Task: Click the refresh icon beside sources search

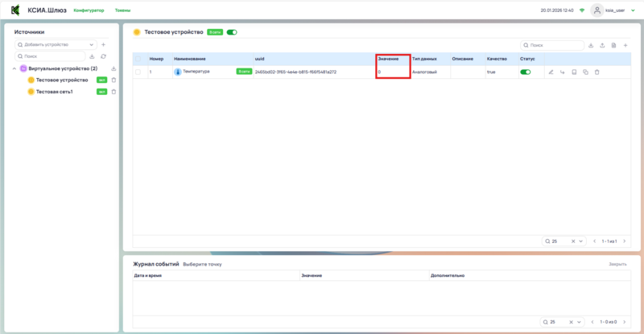Action: pos(103,56)
